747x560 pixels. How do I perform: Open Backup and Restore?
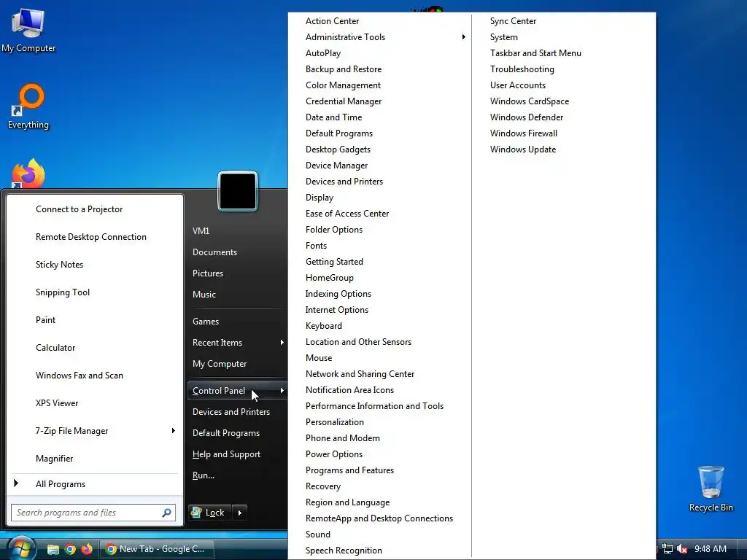pos(344,69)
